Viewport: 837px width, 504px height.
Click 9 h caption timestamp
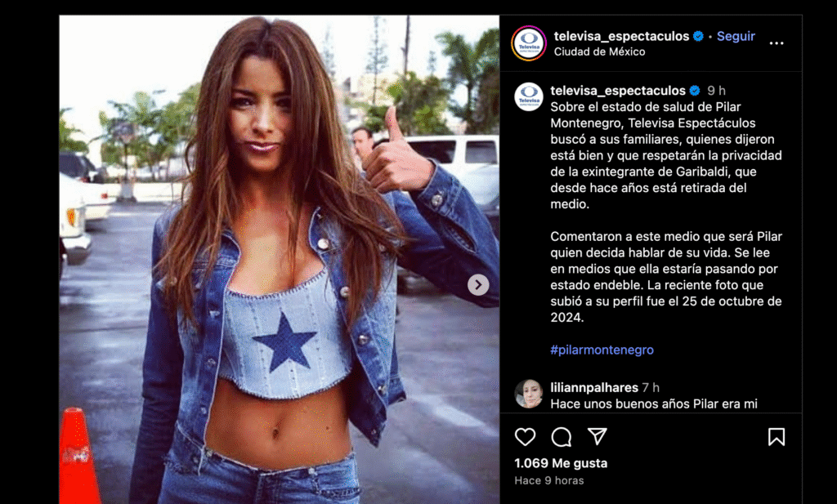coord(716,91)
